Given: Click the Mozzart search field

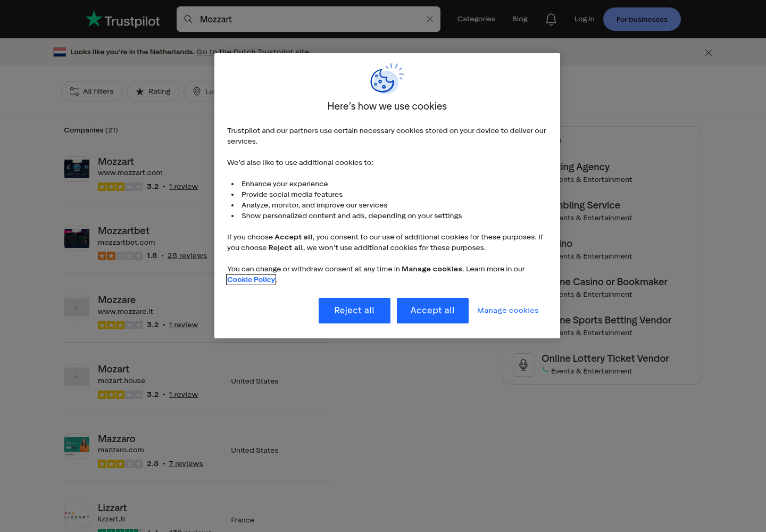Looking at the screenshot, I should 309,19.
